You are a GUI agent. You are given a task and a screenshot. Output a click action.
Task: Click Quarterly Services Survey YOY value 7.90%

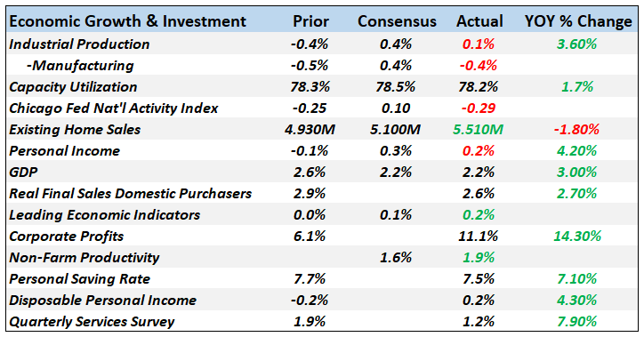576,322
